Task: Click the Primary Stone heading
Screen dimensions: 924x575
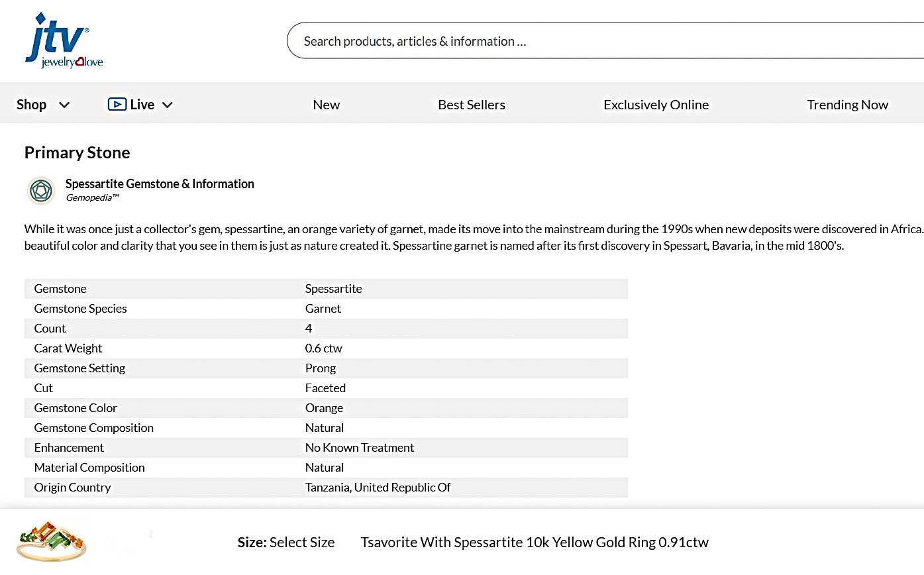Action: tap(77, 152)
